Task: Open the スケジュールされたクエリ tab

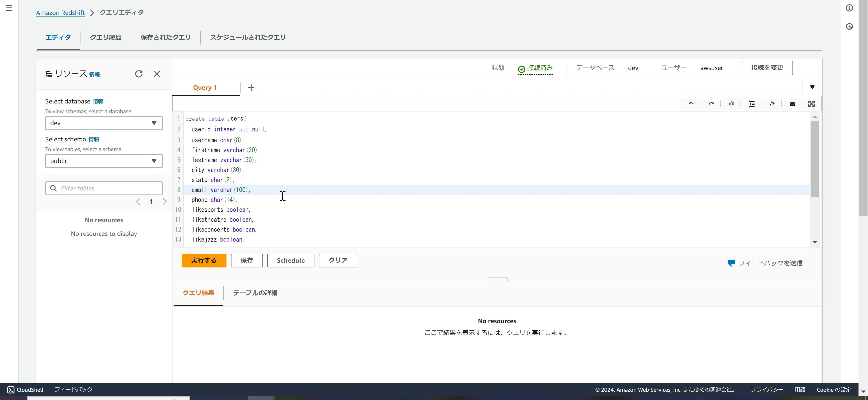Action: [x=248, y=37]
